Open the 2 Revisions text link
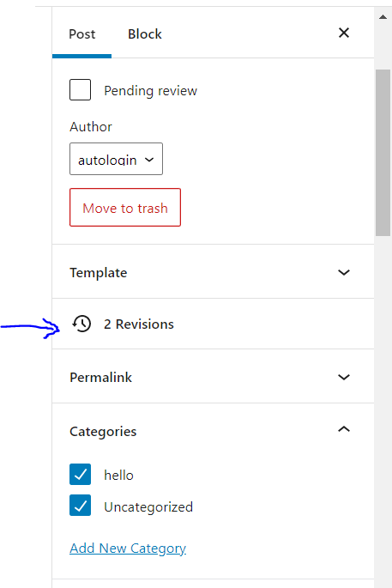The width and height of the screenshot is (392, 588). [139, 324]
